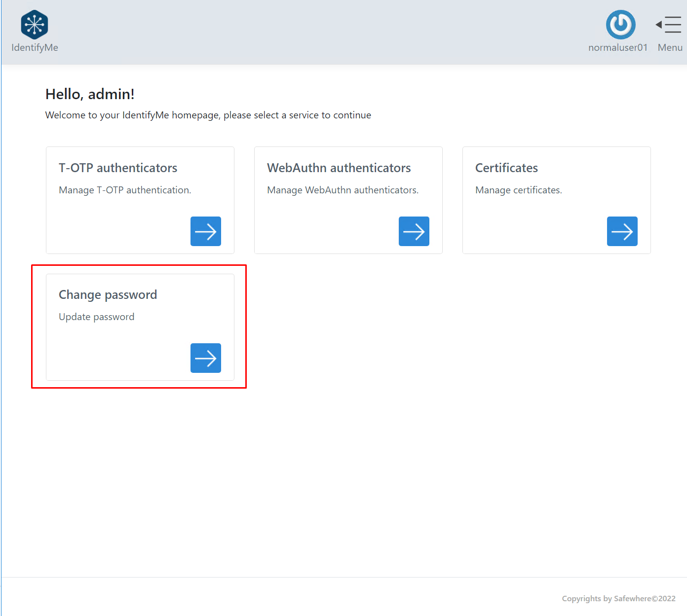
Task: Select the WebAuthn authenticators card title
Action: coord(339,168)
